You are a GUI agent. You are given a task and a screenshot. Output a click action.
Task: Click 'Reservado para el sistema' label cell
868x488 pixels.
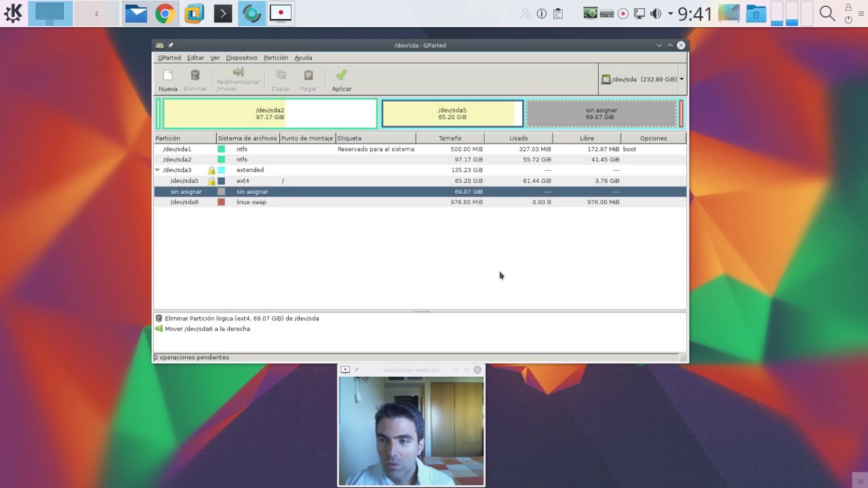[x=376, y=149]
